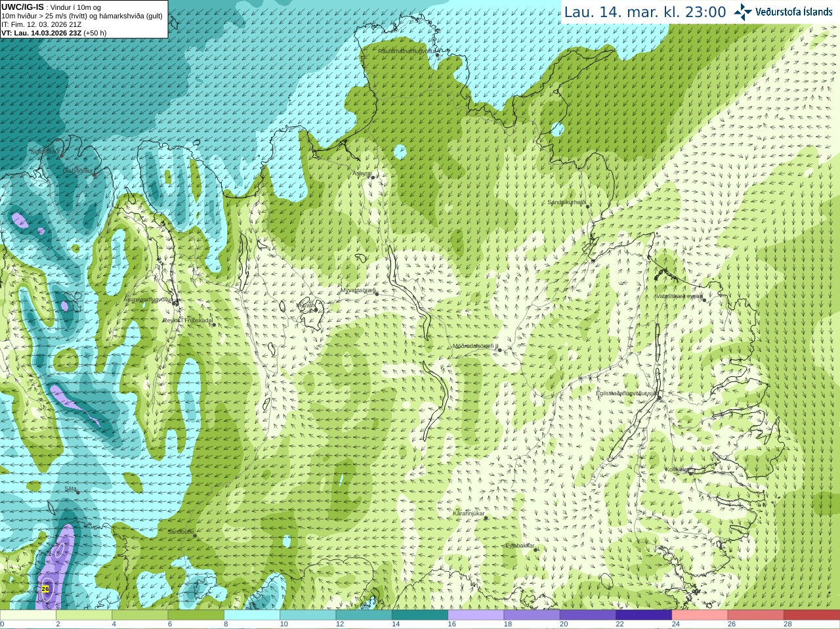Click the yellow '26' peak gust label
840x629 pixels.
pyautogui.click(x=45, y=589)
